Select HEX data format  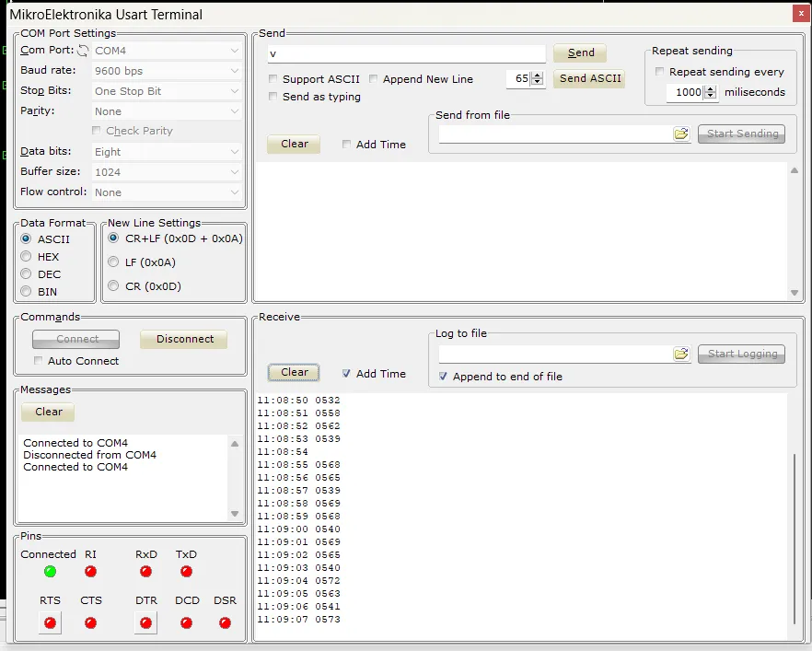[x=26, y=256]
